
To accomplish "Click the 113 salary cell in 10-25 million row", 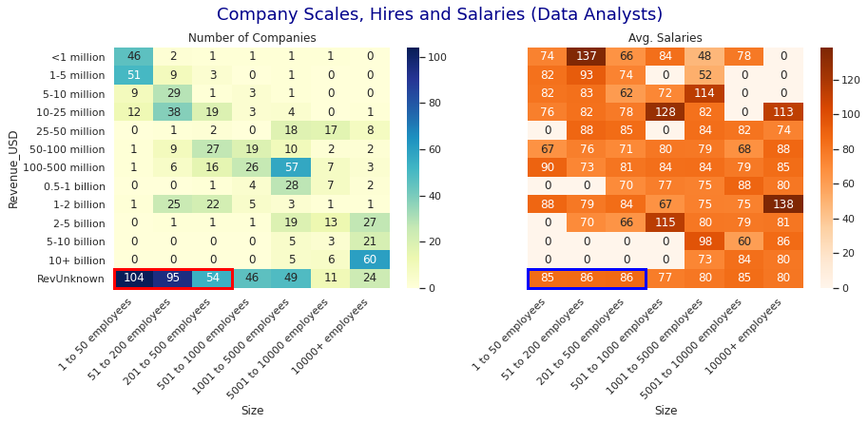I will click(x=783, y=112).
